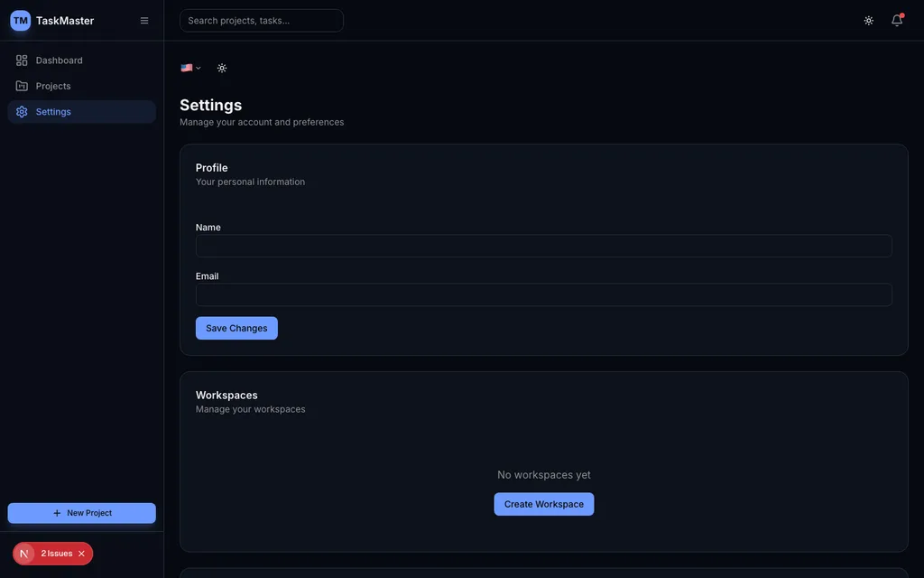The height and width of the screenshot is (578, 924).
Task: Start a New Project
Action: coord(81,513)
